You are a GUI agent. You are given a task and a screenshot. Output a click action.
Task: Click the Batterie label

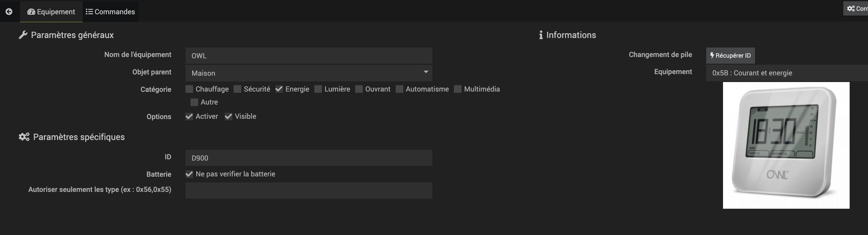tap(159, 174)
